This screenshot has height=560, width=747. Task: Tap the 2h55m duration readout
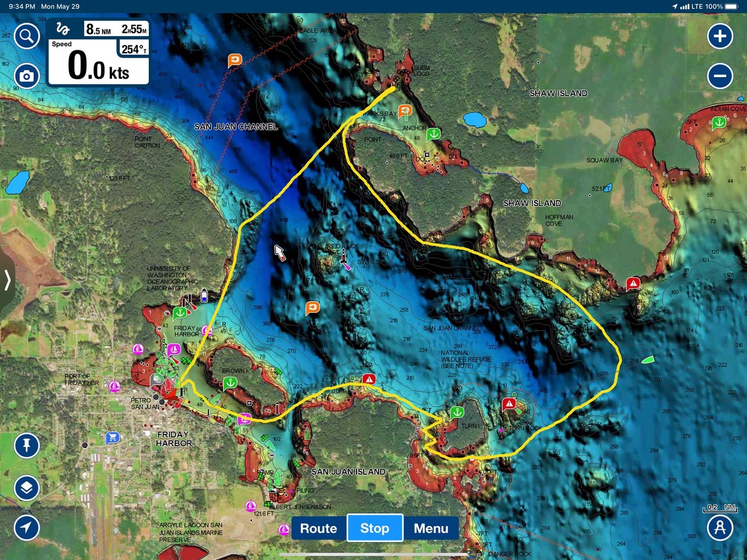[x=134, y=29]
